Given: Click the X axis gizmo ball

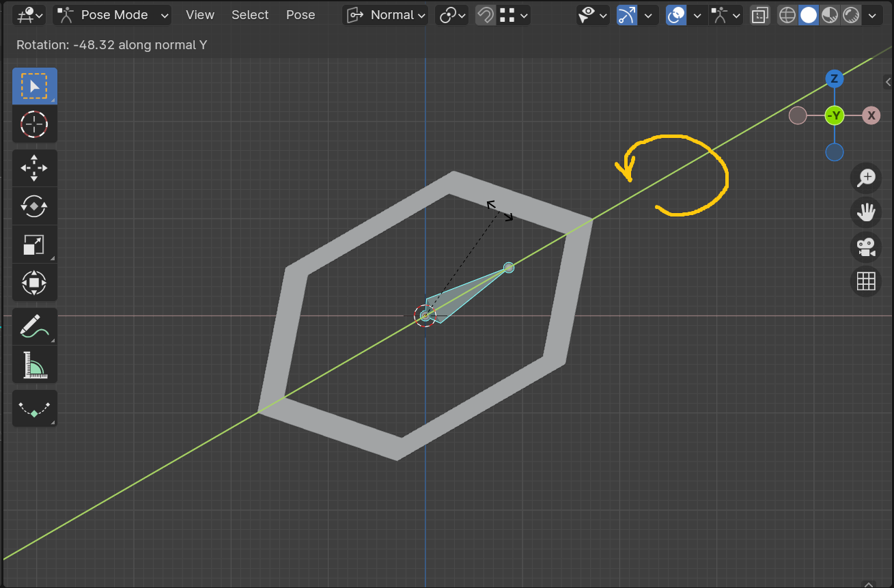Looking at the screenshot, I should click(871, 115).
